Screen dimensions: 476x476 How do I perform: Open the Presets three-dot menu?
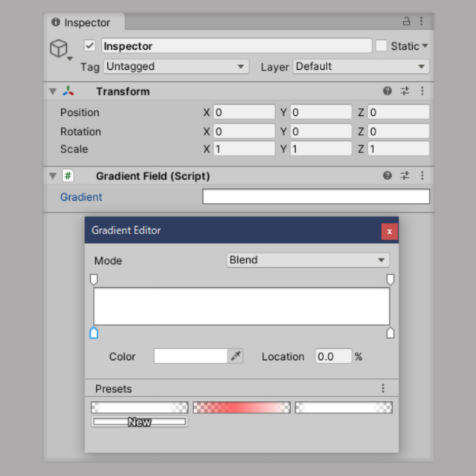(383, 388)
